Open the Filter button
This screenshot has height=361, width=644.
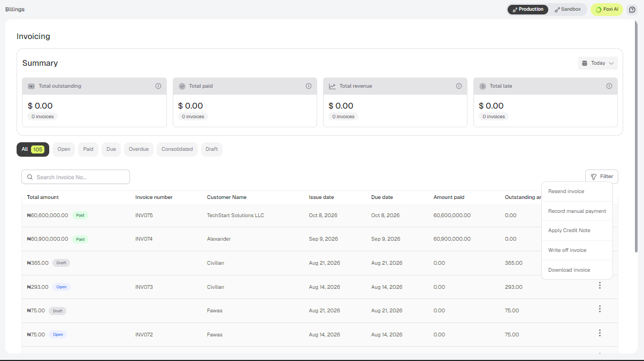click(x=602, y=176)
